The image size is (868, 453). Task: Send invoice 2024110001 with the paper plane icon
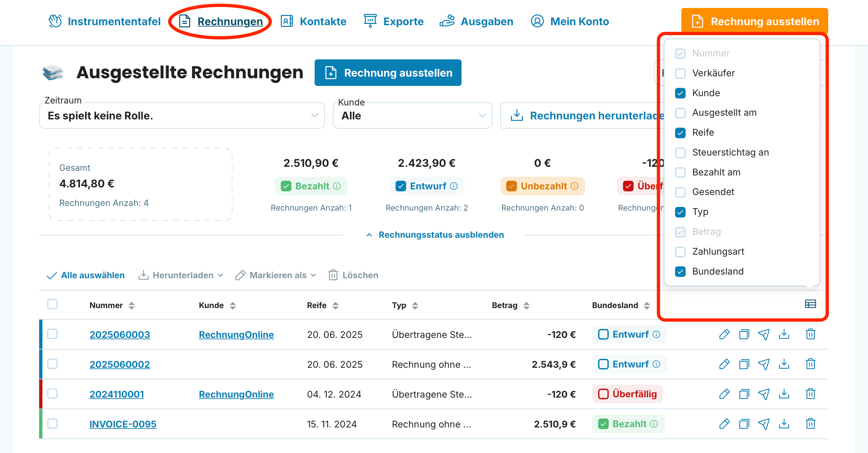point(764,394)
